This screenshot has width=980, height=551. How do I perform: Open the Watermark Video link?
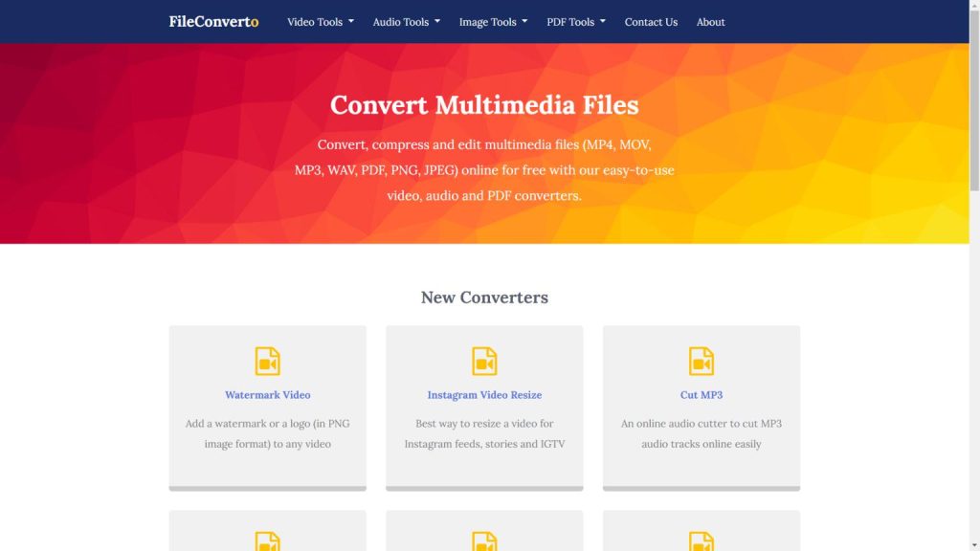[268, 395]
